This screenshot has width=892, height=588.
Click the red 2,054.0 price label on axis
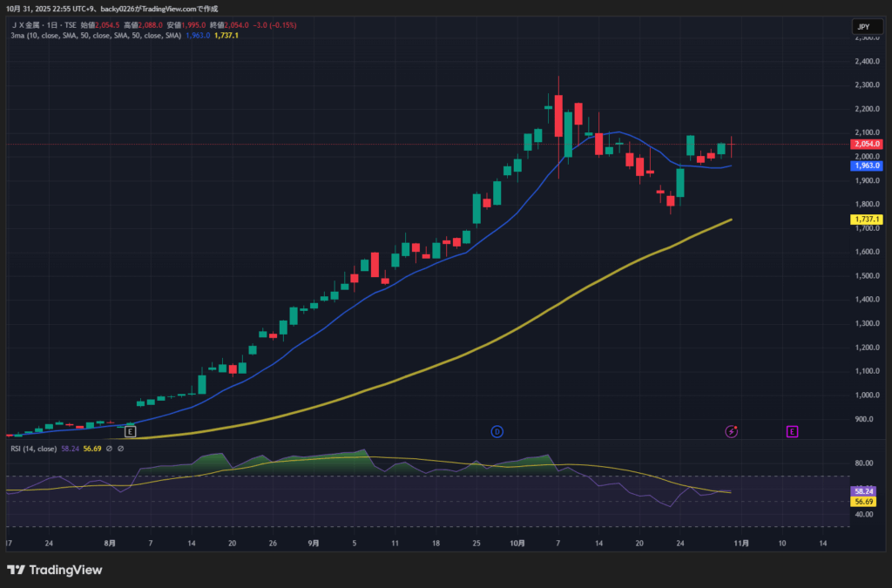pos(868,144)
